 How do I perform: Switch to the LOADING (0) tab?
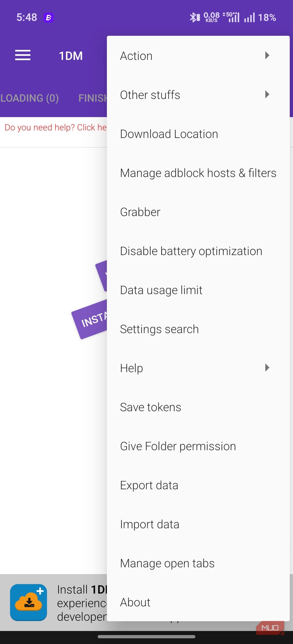(29, 98)
